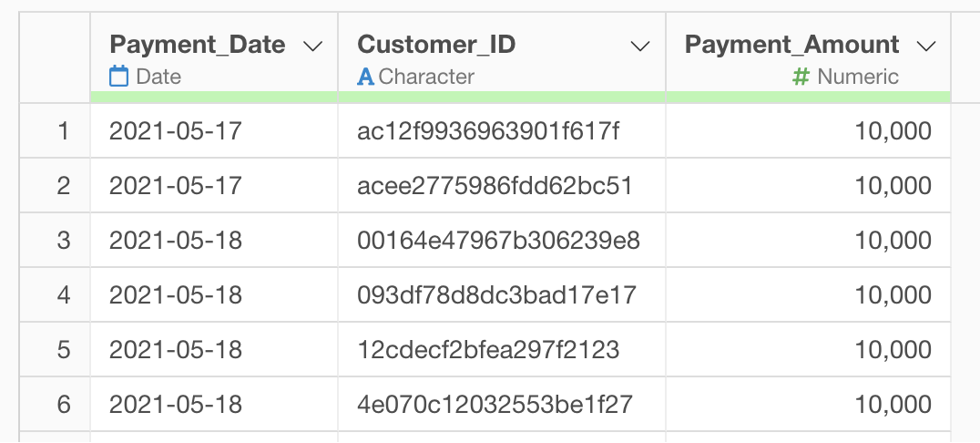Click the 2021-05-17 date in row 1
This screenshot has height=443, width=980.
[176, 131]
